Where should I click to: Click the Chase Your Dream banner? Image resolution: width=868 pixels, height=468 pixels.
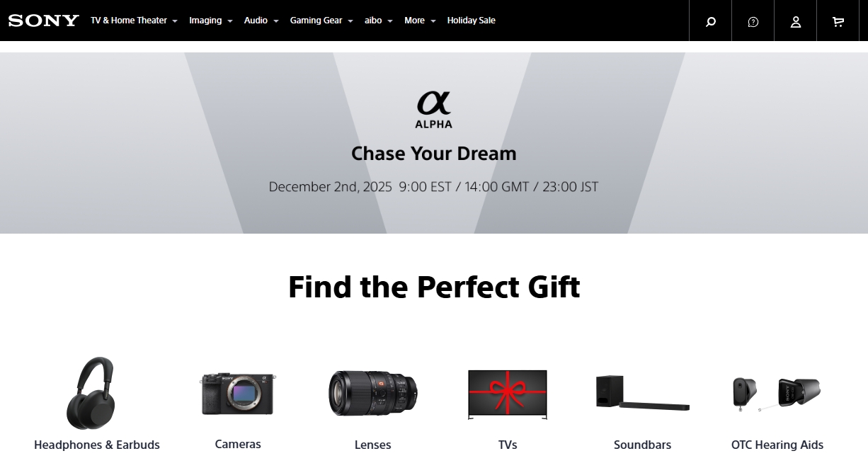434,143
